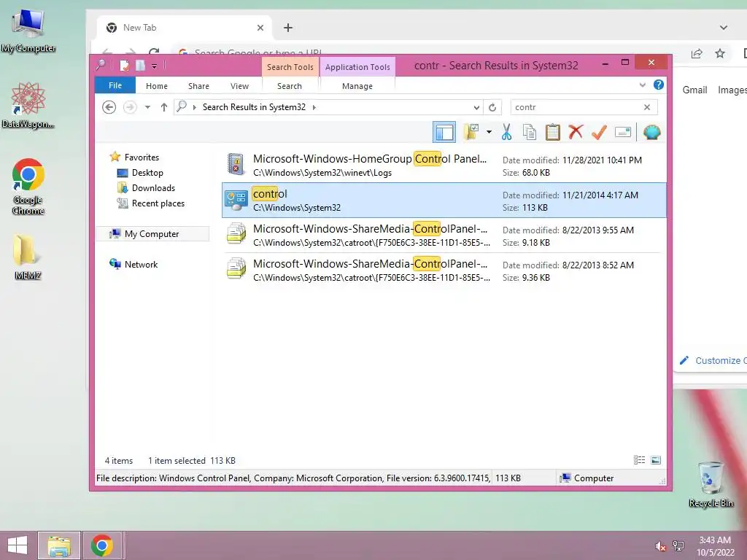Clear the 'contr' search box
The width and height of the screenshot is (747, 560).
(x=647, y=107)
